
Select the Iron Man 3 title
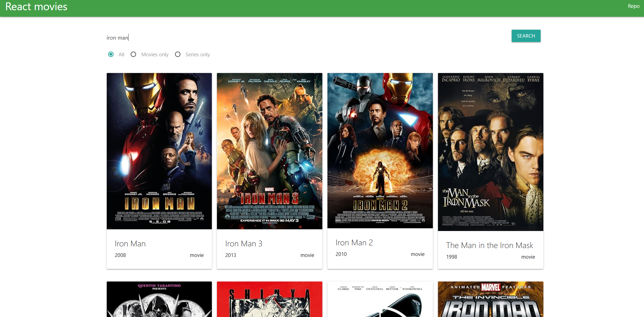[x=244, y=244]
